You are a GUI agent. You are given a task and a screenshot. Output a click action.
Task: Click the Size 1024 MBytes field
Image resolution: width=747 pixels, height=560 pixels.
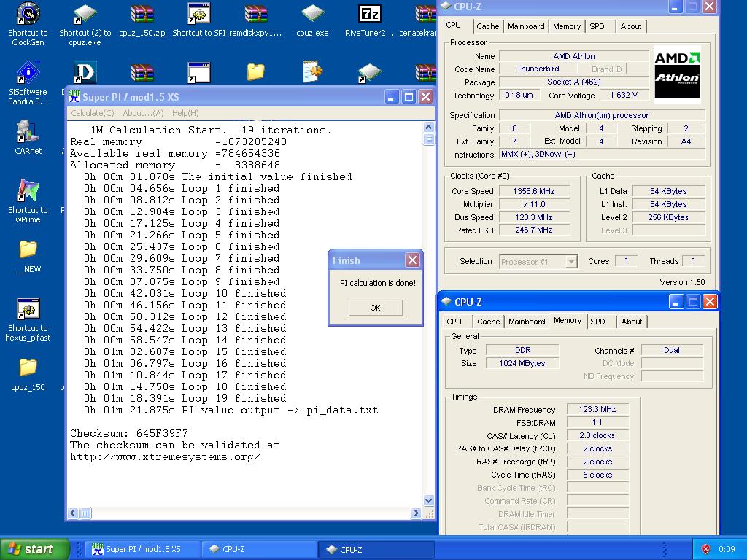(x=522, y=363)
